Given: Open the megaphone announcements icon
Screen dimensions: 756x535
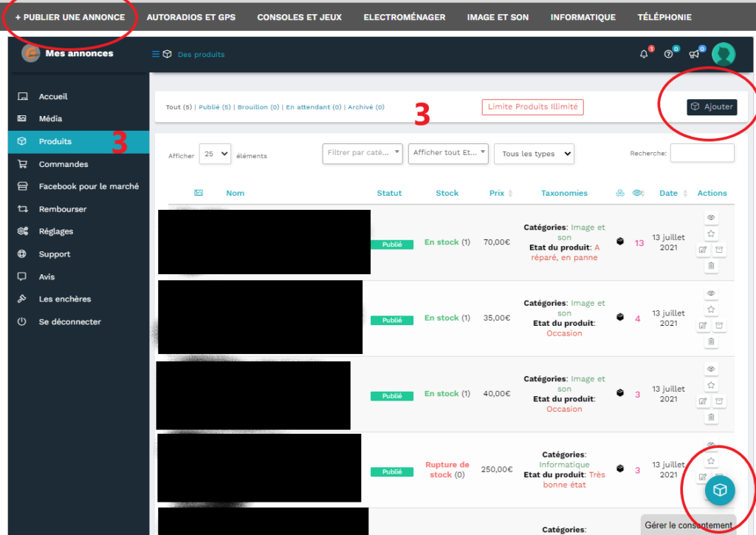Looking at the screenshot, I should [694, 54].
